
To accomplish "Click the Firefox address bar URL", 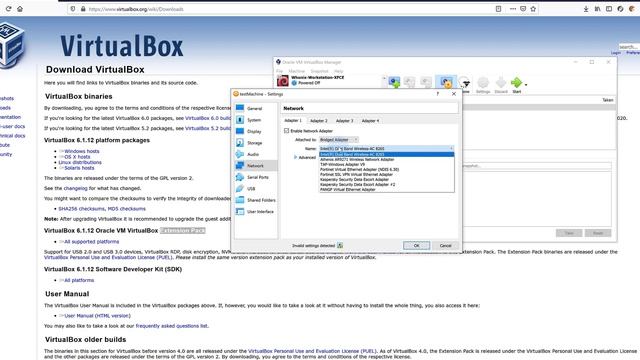I will click(x=136, y=9).
